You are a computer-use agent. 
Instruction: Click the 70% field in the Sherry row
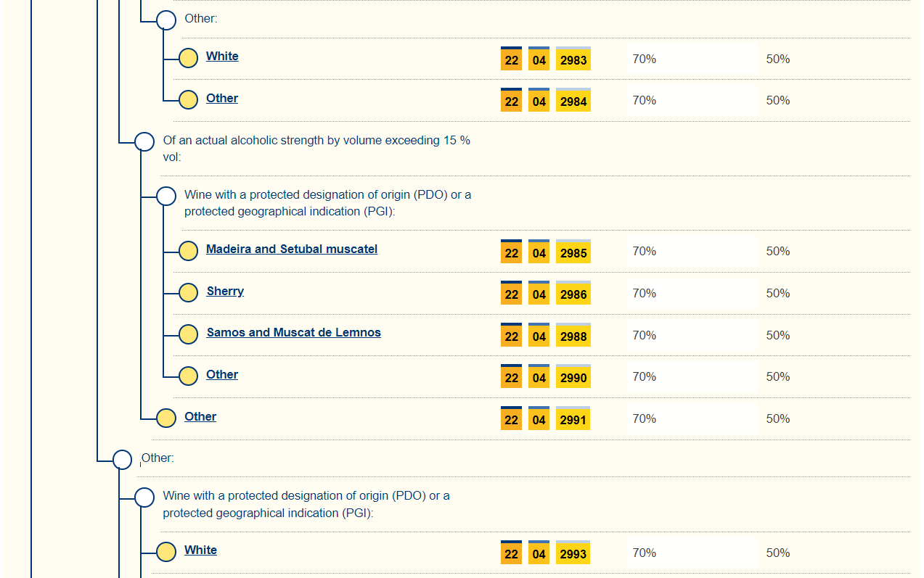(x=691, y=293)
